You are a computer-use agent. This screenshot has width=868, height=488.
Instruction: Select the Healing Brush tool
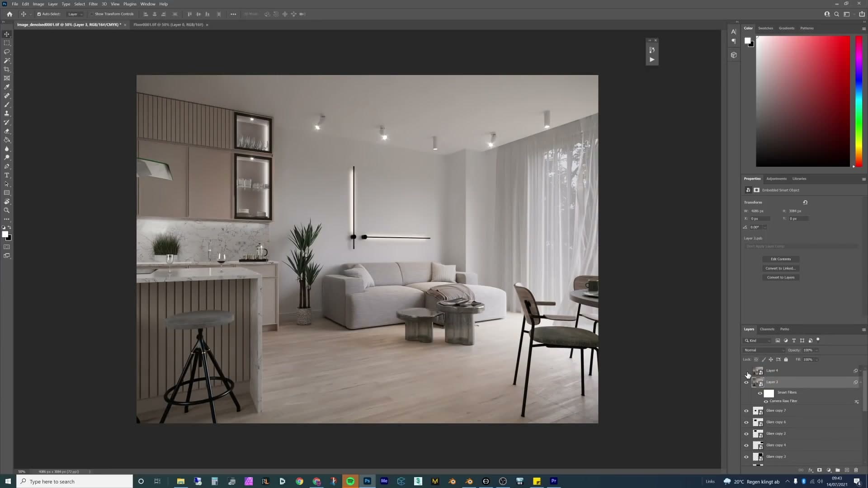tap(7, 96)
